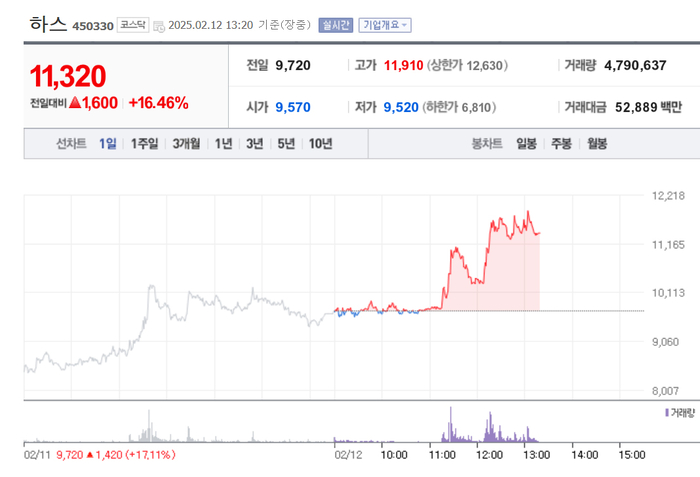
Task: Click the red up-arrow beside 1,600
Action: tap(75, 103)
